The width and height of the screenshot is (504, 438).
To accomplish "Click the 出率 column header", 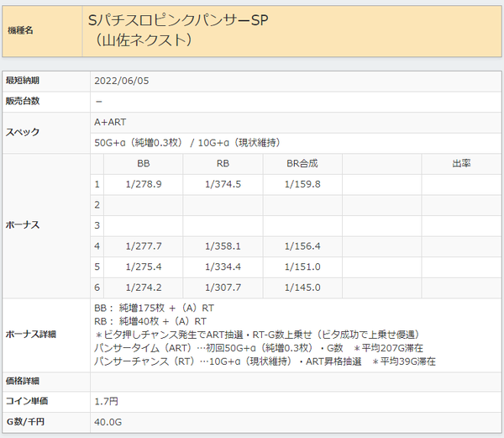I will pos(461,163).
